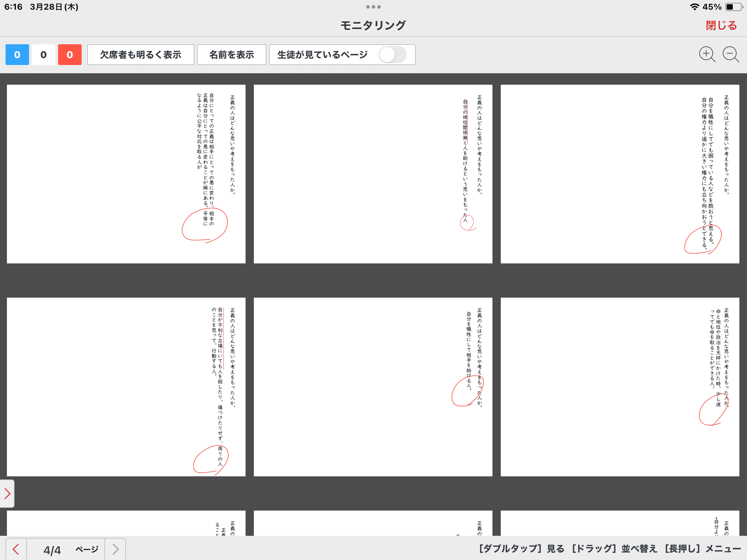
Task: Open the three-dot multitasking menu
Action: pyautogui.click(x=373, y=7)
